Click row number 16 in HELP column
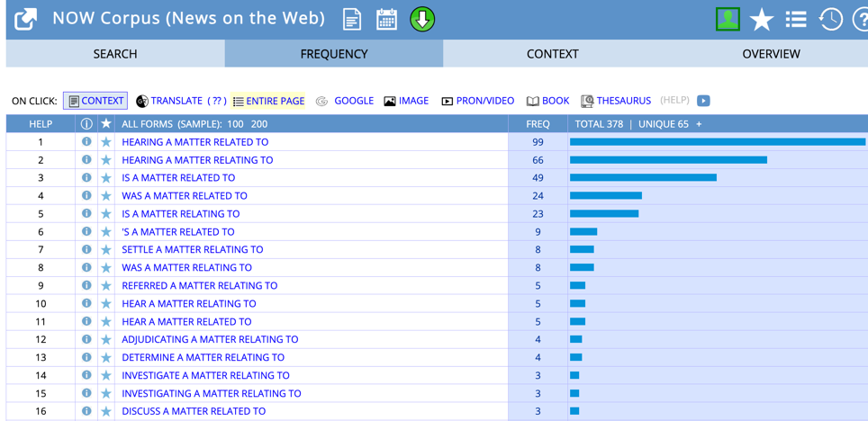 point(41,412)
